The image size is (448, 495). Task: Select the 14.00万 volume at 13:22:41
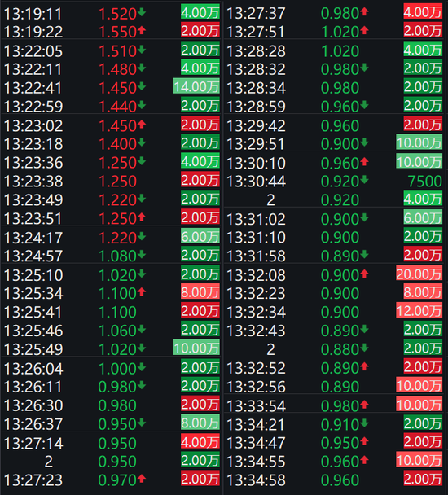tap(196, 86)
